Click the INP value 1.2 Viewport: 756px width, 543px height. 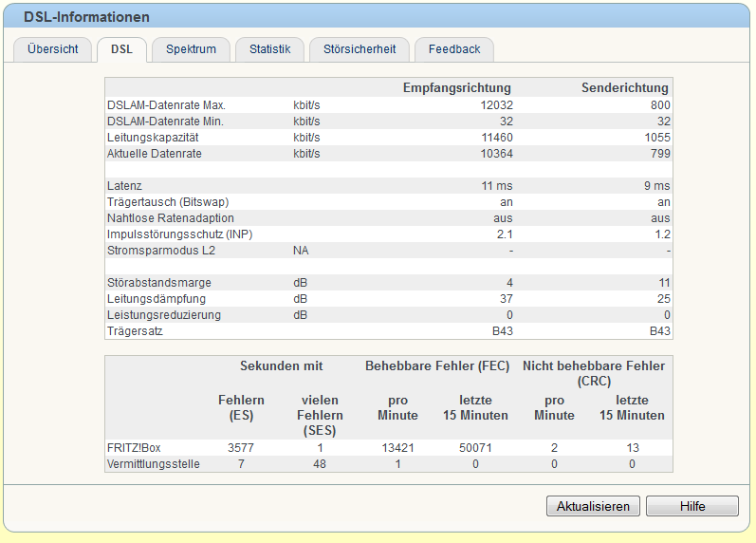pos(663,234)
